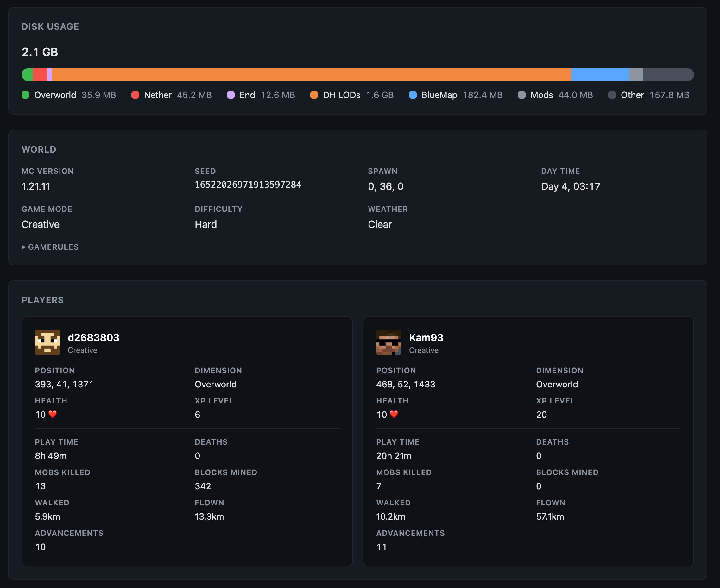Image resolution: width=720 pixels, height=588 pixels.
Task: Click green Overworld legend swatch
Action: click(x=25, y=95)
